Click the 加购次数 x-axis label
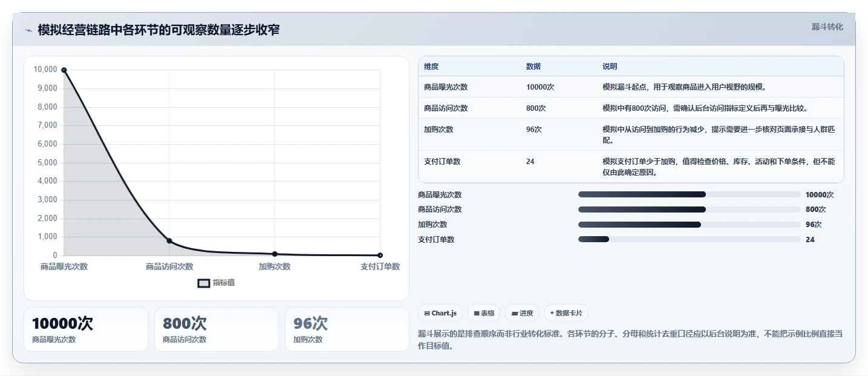Image resolution: width=868 pixels, height=376 pixels. tap(275, 266)
